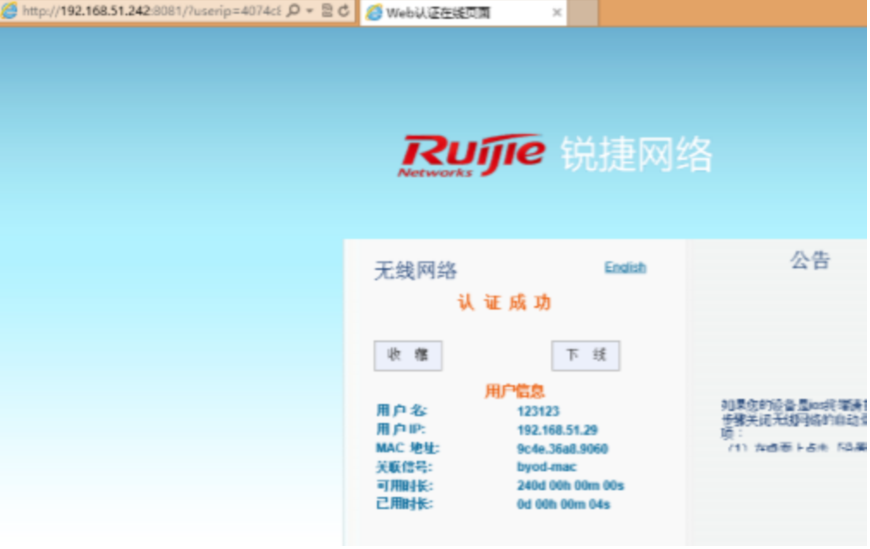This screenshot has height=549, width=870.
Task: Click the MAC address value 9c4e.36a8.9060
Action: [562, 449]
